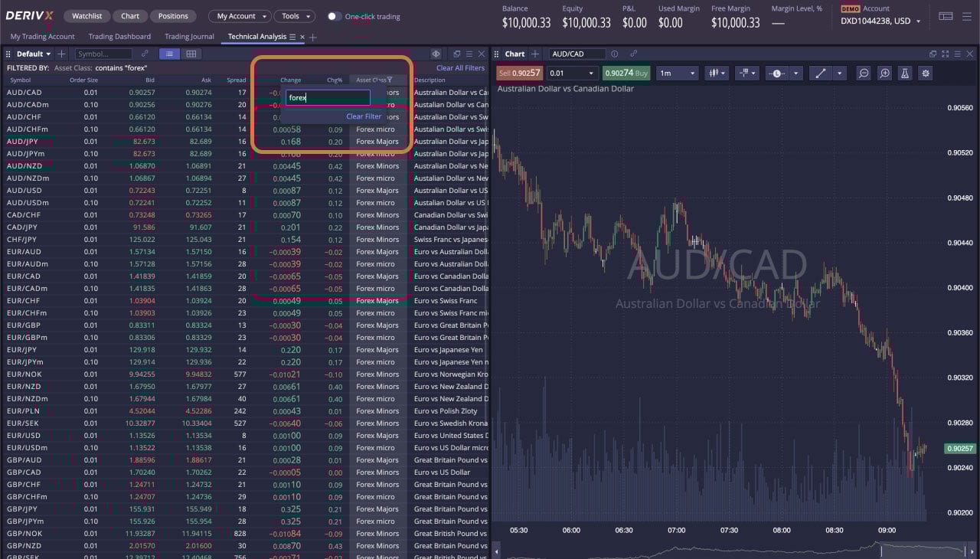Viewport: 980px width, 559px height.
Task: Open the 1m timeframe dropdown
Action: click(x=677, y=74)
